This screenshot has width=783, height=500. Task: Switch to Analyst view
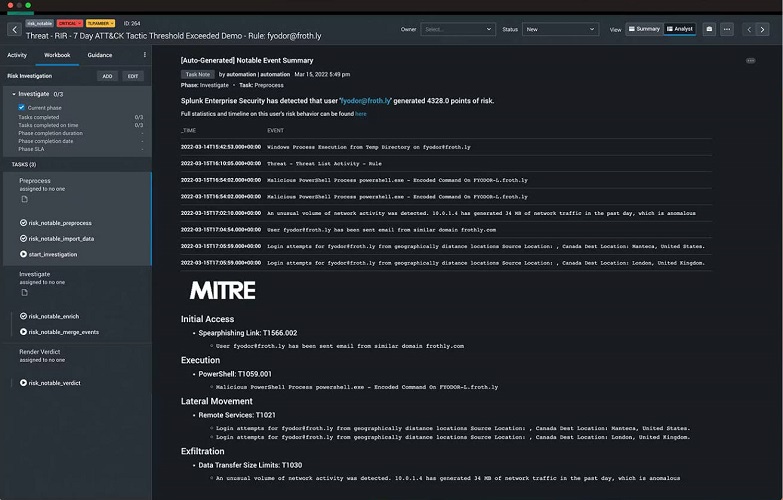(x=680, y=29)
